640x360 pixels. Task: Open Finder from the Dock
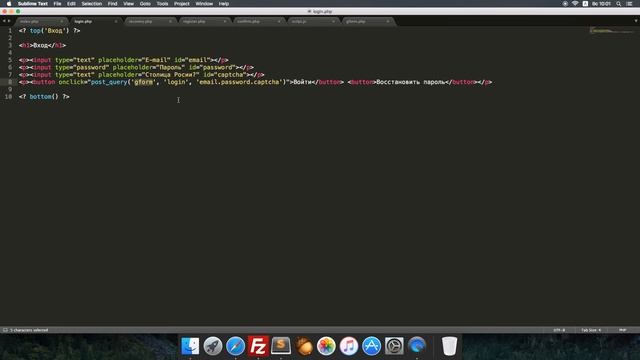[190, 346]
